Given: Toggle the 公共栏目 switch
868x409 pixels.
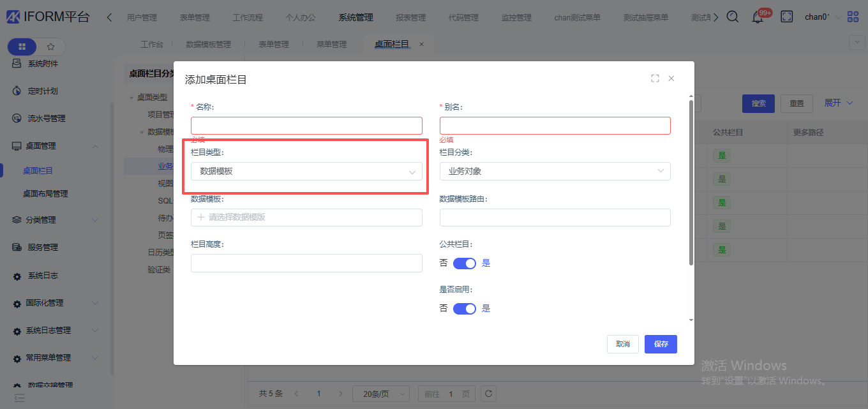Looking at the screenshot, I should 465,264.
